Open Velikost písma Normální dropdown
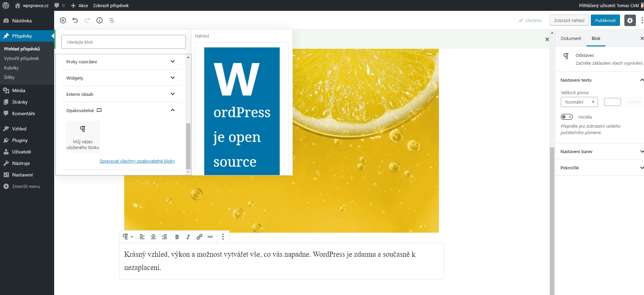This screenshot has width=644, height=295. (x=579, y=102)
